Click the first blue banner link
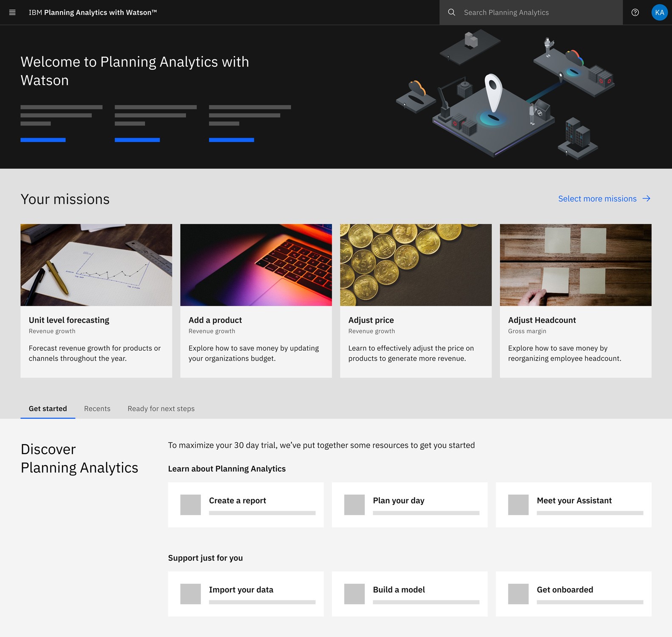 (x=43, y=140)
